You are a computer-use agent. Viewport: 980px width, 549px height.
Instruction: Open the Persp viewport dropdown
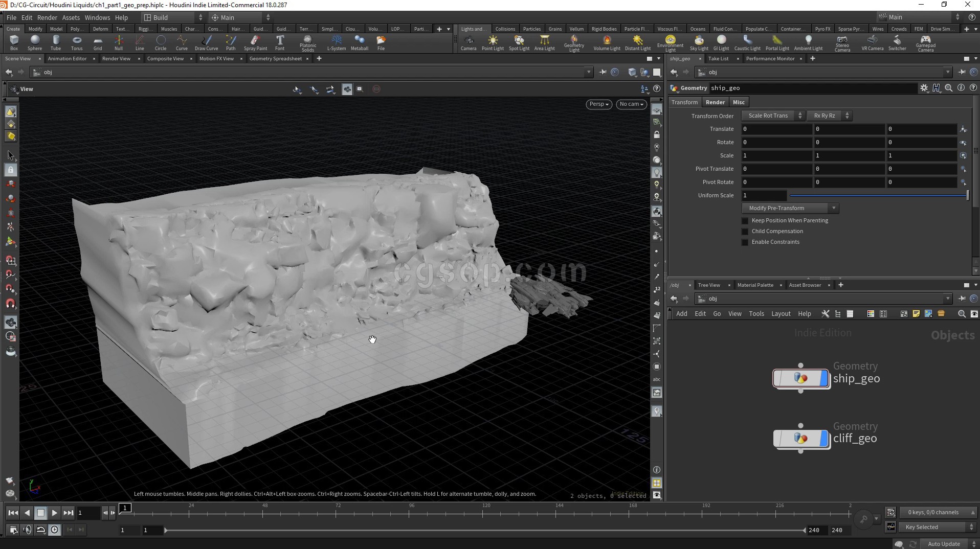598,104
